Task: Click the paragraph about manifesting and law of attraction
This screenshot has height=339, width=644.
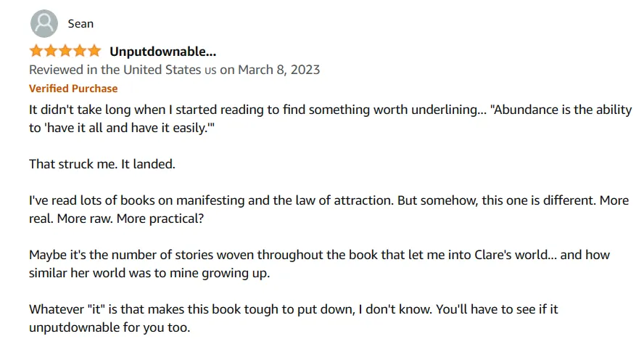Action: click(x=329, y=209)
